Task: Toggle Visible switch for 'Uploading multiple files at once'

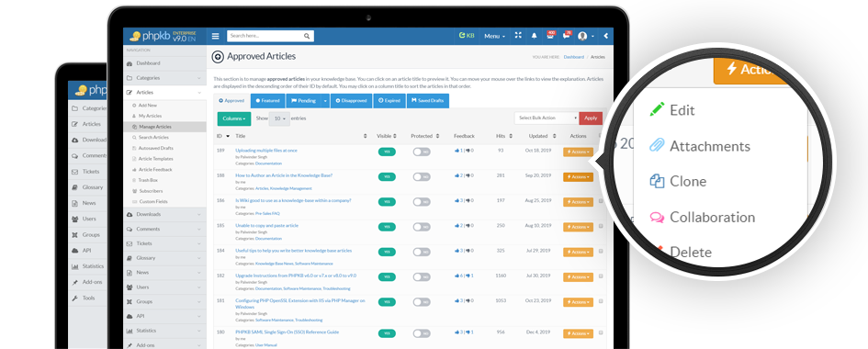Action: tap(387, 152)
